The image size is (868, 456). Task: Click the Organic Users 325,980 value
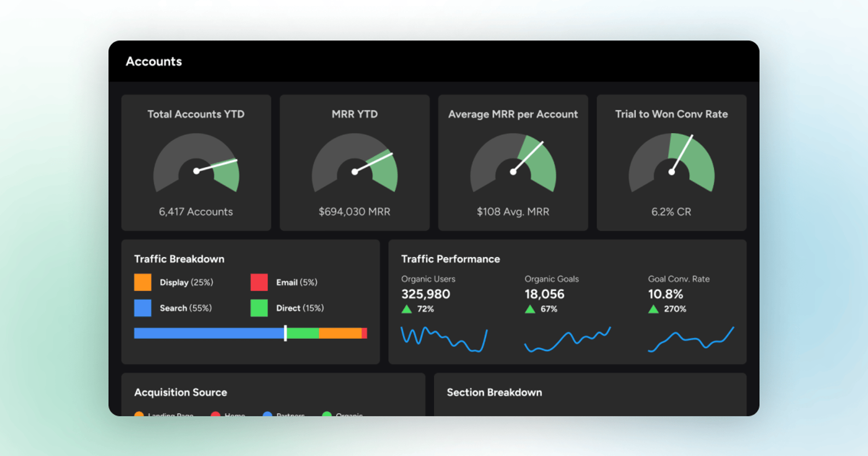(425, 294)
